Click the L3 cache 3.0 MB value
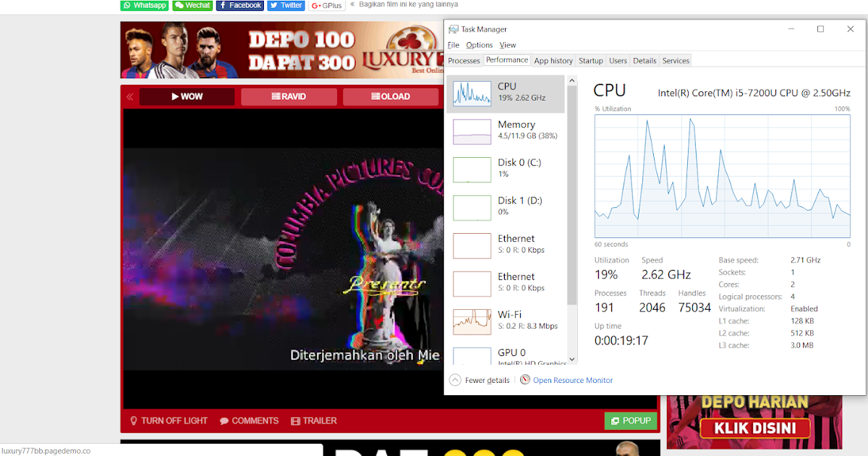Image resolution: width=868 pixels, height=456 pixels. 802,345
